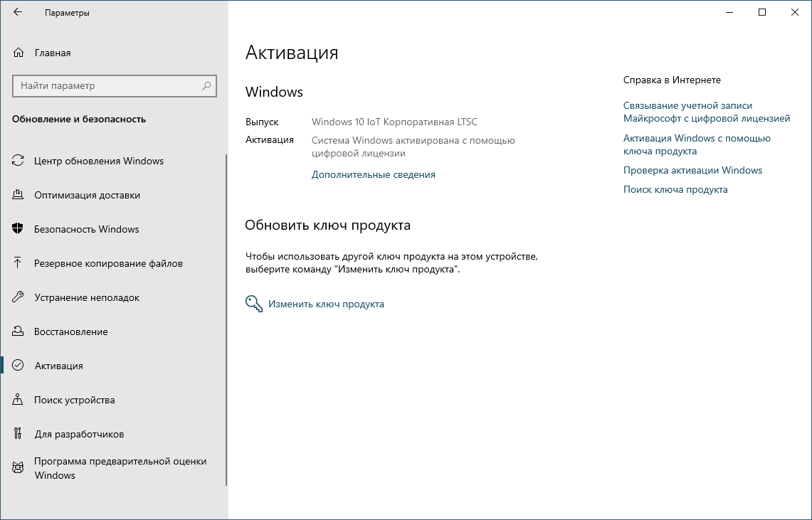
Task: Open Проверка активации Windows help link
Action: (693, 170)
